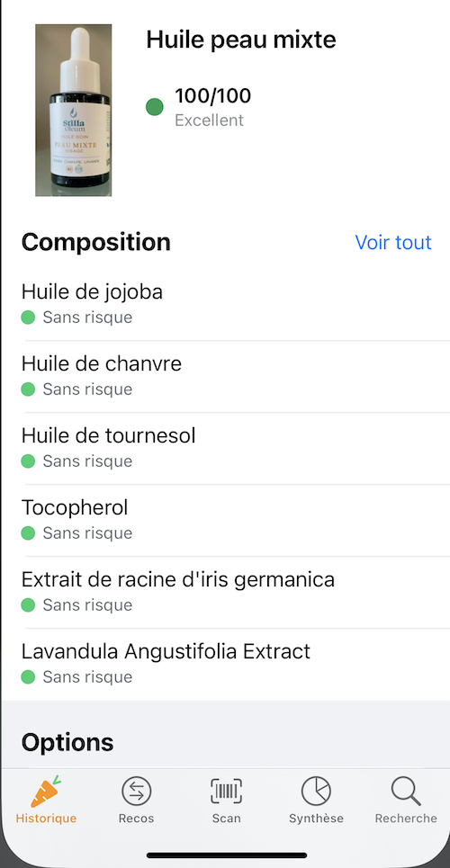This screenshot has width=450, height=868.
Task: Select Huile de jojoba ingredient
Action: (x=225, y=304)
